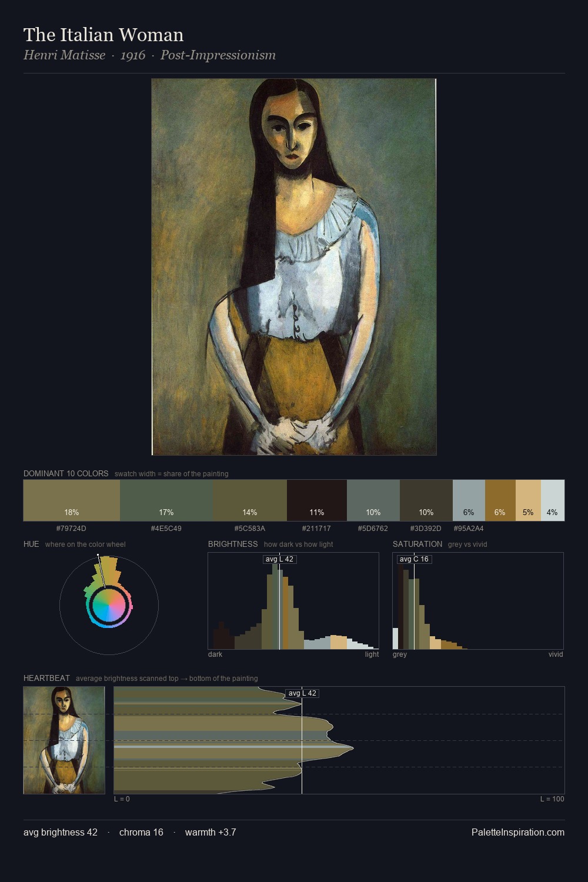This screenshot has height=882, width=588.
Task: Click the 17% green-grey swatch #4E5C49
Action: (166, 500)
